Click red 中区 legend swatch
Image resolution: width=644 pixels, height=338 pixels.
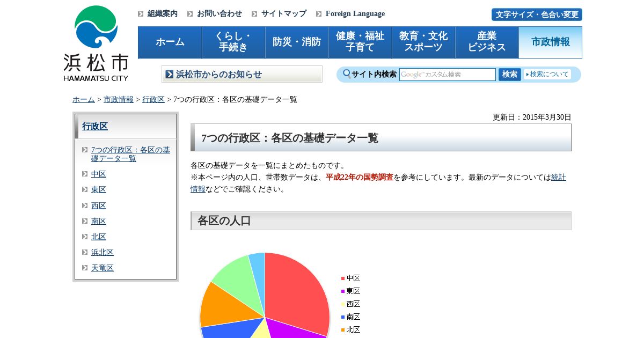(343, 278)
